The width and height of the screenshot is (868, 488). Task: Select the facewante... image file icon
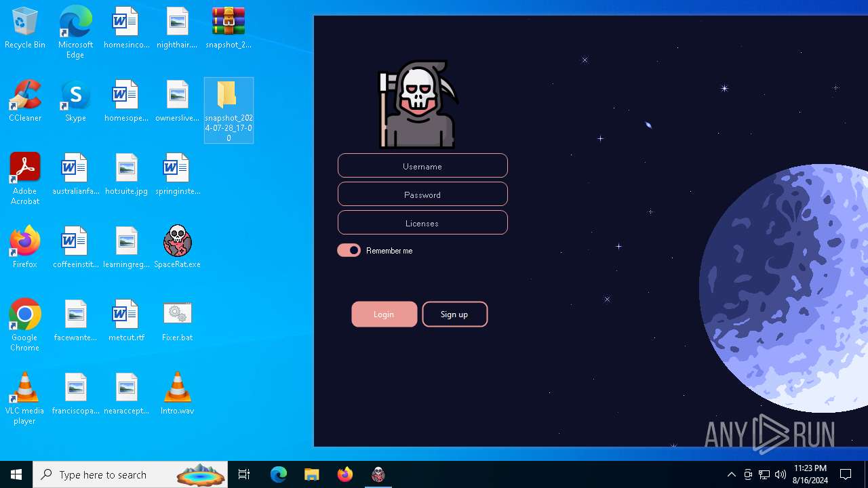(75, 321)
